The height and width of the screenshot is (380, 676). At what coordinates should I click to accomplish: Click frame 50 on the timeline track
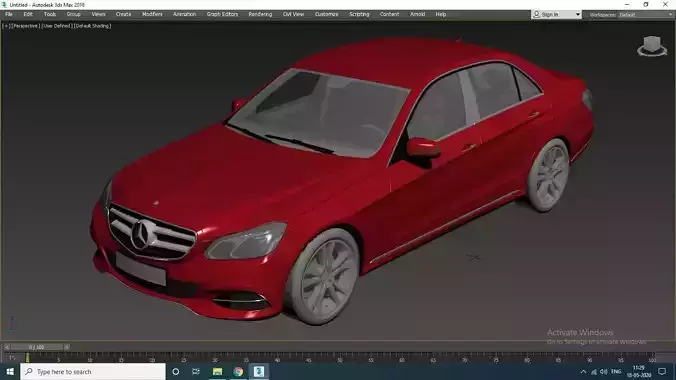tap(340, 358)
